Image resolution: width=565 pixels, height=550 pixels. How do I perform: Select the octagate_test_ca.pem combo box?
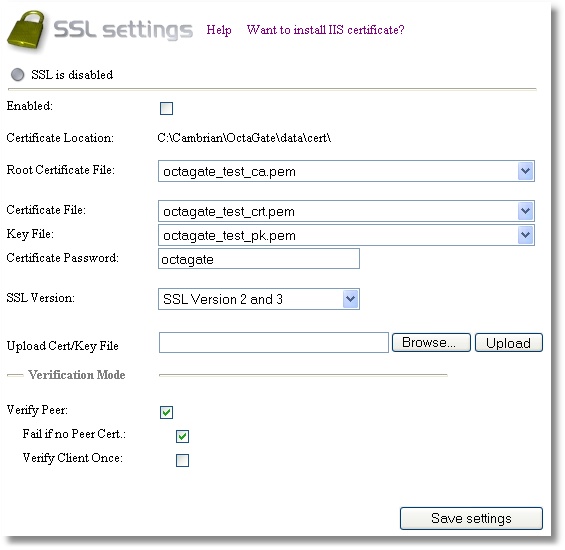point(346,171)
